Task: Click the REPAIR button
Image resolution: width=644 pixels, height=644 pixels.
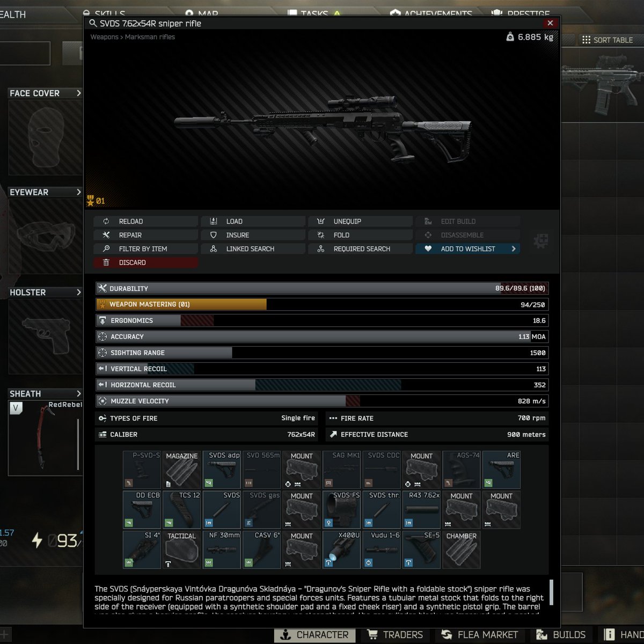Action: coord(145,235)
